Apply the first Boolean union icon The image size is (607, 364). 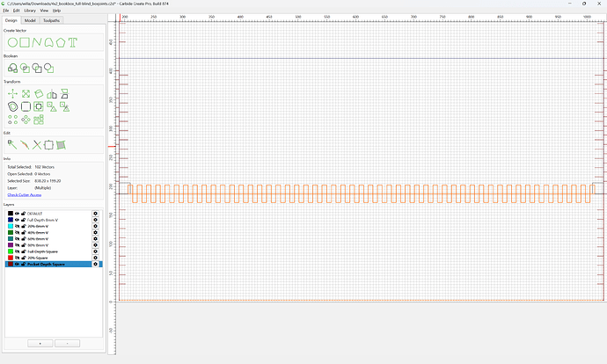(x=13, y=69)
